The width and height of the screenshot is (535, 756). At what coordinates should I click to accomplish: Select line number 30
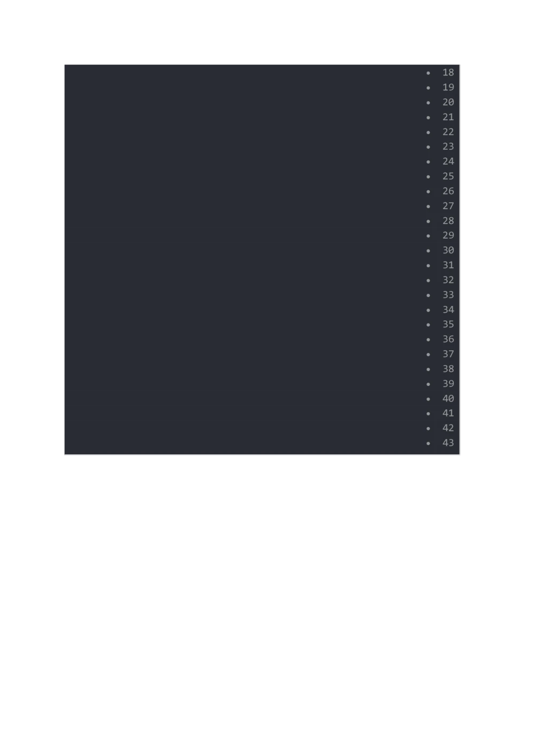[448, 250]
